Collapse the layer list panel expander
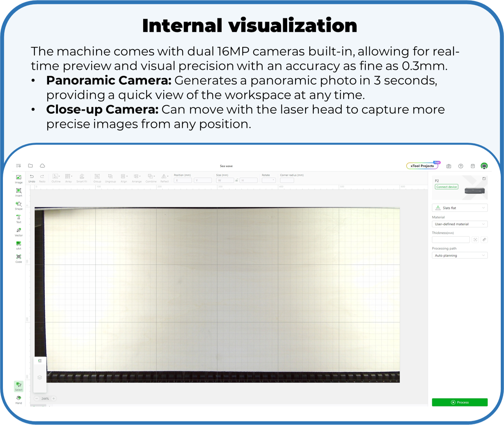 40,361
